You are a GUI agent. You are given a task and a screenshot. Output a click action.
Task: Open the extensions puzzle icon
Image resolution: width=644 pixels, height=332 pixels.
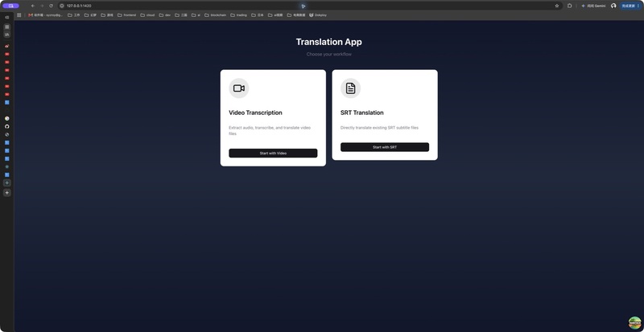pyautogui.click(x=569, y=6)
